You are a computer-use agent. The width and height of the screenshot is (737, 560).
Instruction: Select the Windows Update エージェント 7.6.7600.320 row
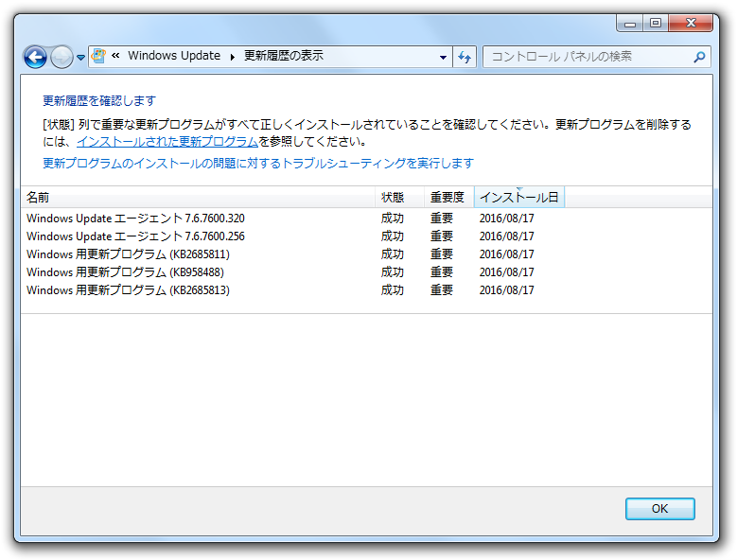click(135, 219)
